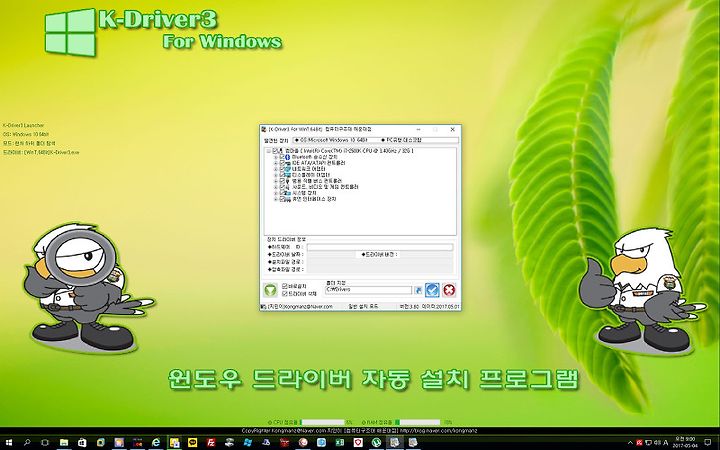Open the Windows Start menu
Viewport: 720px width, 450px height.
click(x=9, y=443)
